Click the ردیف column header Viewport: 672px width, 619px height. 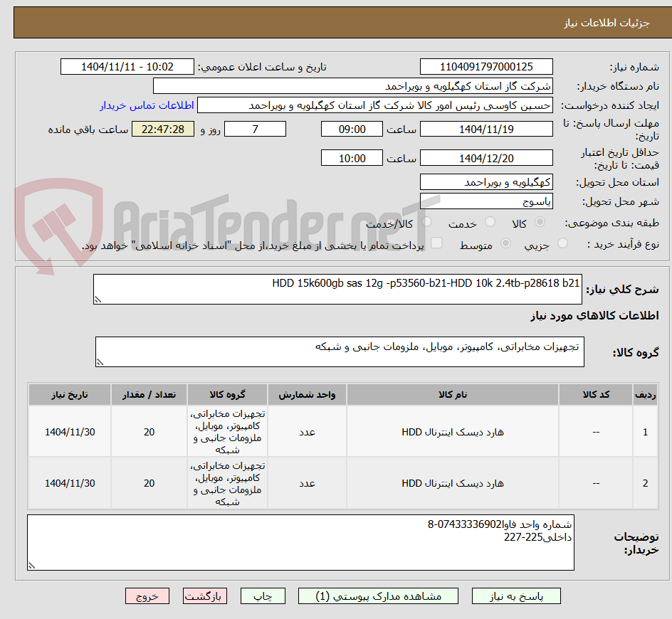(646, 395)
